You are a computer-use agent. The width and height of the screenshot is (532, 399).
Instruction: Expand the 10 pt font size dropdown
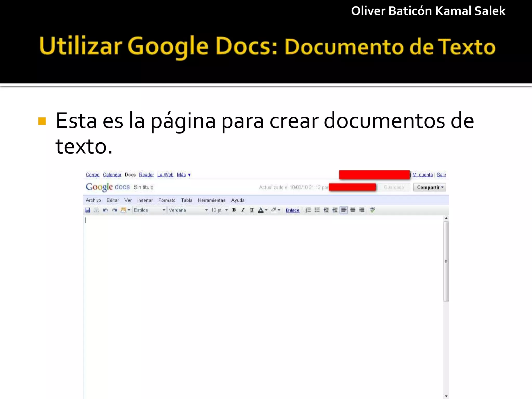point(220,210)
